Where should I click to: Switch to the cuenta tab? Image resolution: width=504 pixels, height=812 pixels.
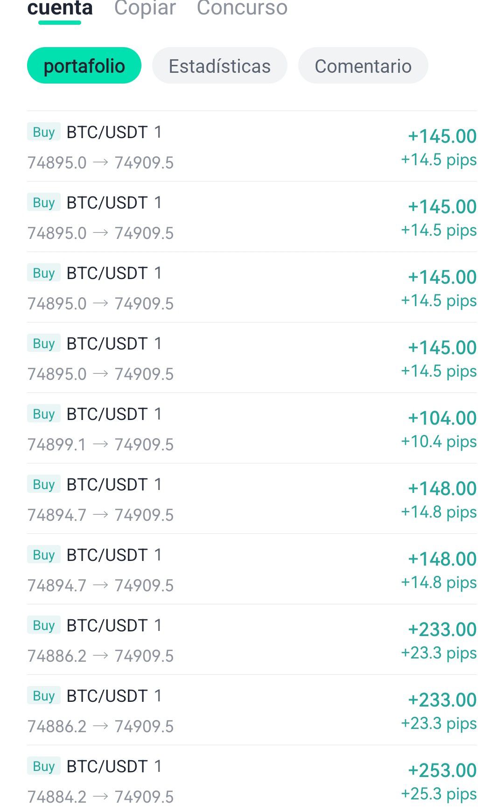pyautogui.click(x=60, y=8)
